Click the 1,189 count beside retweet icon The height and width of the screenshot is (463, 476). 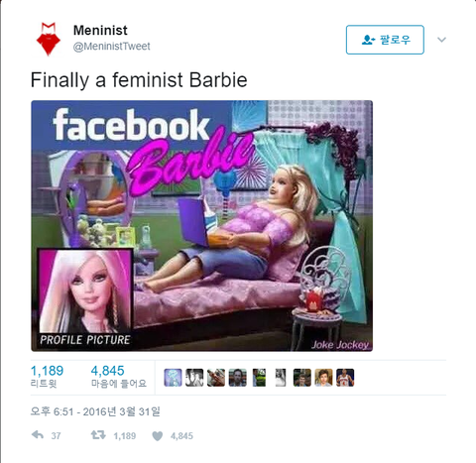[x=125, y=436]
